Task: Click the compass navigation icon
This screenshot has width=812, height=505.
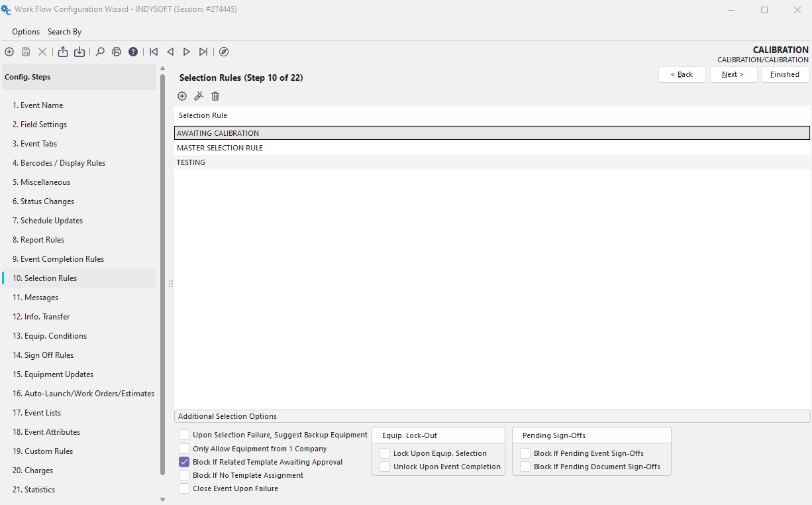Action: pyautogui.click(x=224, y=52)
